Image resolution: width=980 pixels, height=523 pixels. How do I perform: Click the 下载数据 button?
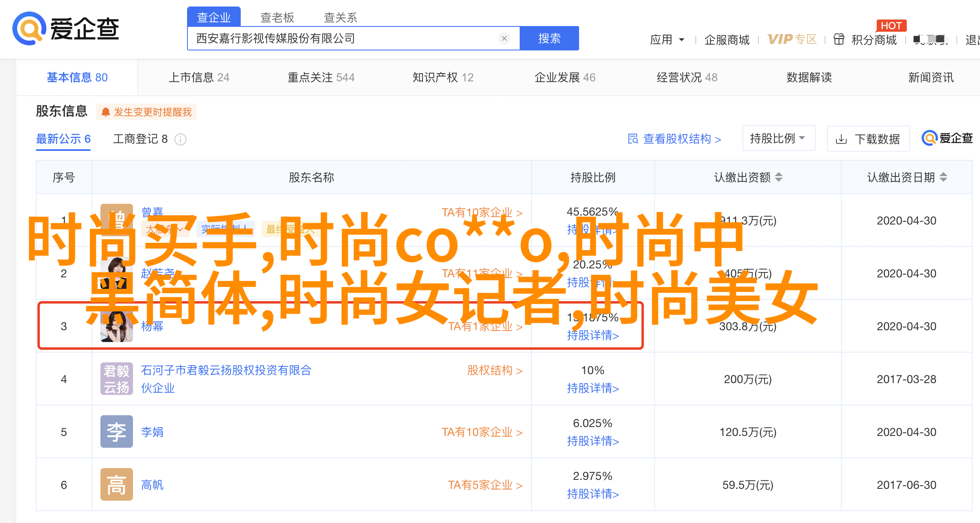868,139
